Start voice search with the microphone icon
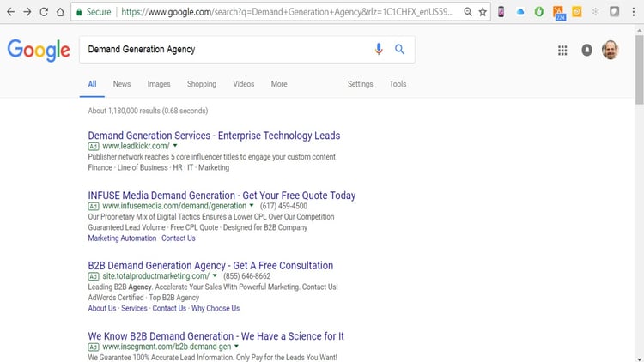644x362 pixels. click(x=379, y=49)
